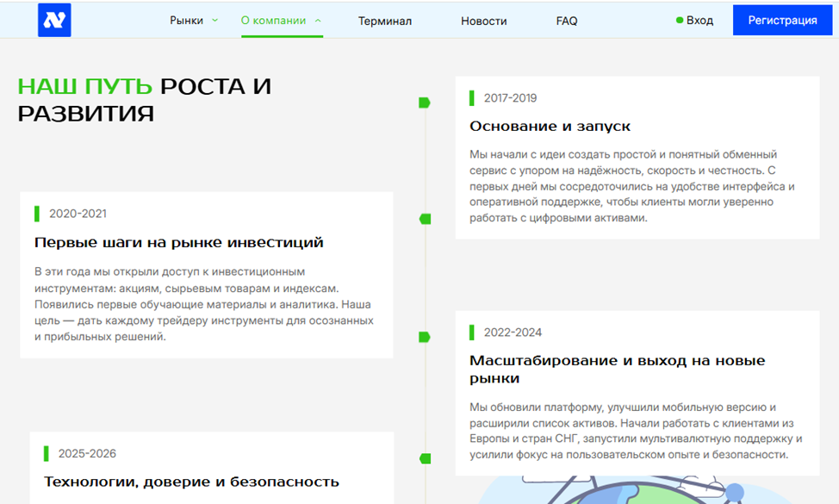Open the Рынки menu
The height and width of the screenshot is (504, 839).
pyautogui.click(x=187, y=21)
